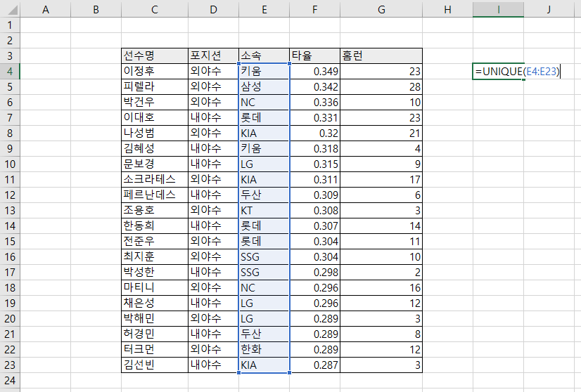This screenshot has width=581, height=392.
Task: Select the cell containing 허경민
Action: tap(155, 334)
